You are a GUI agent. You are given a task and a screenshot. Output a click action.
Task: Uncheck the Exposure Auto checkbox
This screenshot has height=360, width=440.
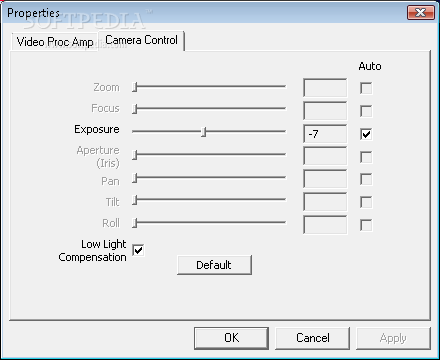point(366,134)
